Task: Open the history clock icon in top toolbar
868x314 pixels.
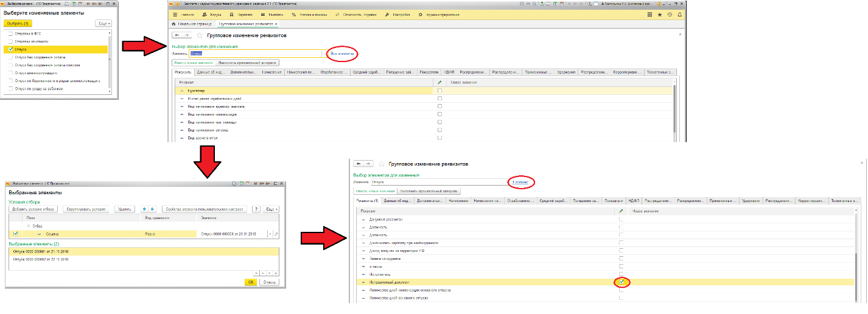Action: click(x=670, y=14)
